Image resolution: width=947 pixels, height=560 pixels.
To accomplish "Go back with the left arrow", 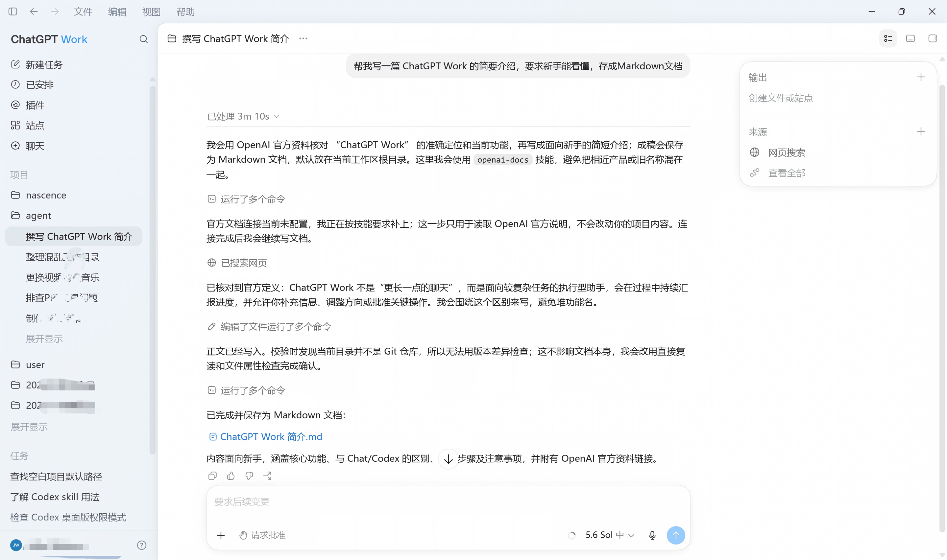I will (x=34, y=12).
